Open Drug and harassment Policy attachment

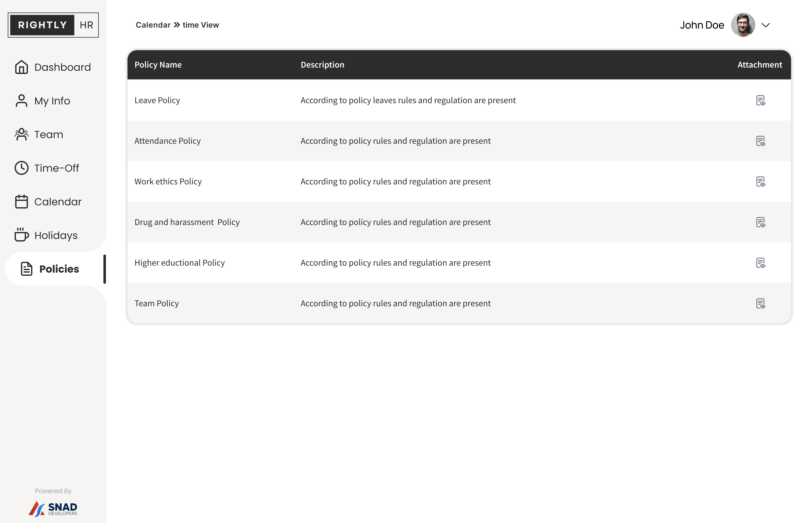coord(760,222)
